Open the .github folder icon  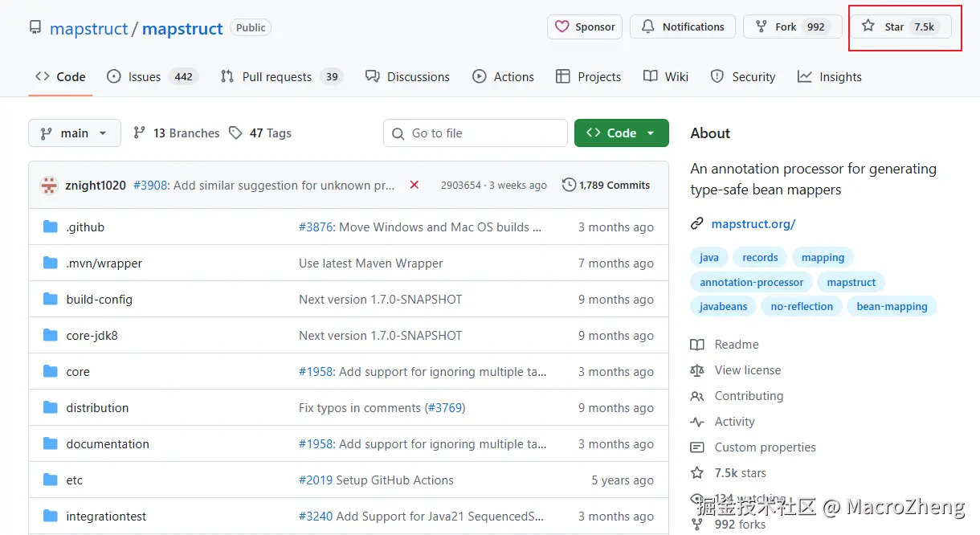(x=51, y=227)
